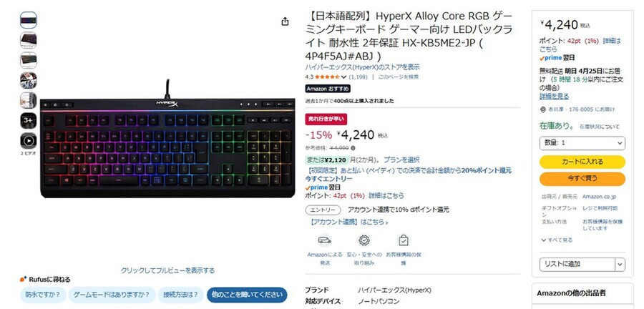
Task: Click the location pin delivery address icon
Action: coord(542,109)
